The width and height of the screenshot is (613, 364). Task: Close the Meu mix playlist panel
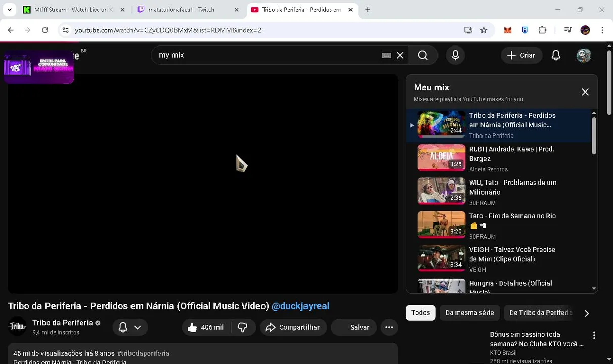point(585,92)
